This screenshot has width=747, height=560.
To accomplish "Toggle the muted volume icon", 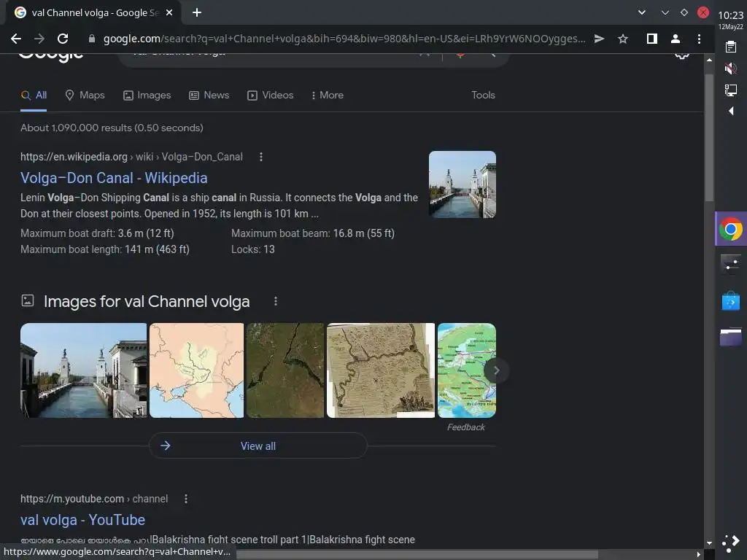I will (x=731, y=68).
